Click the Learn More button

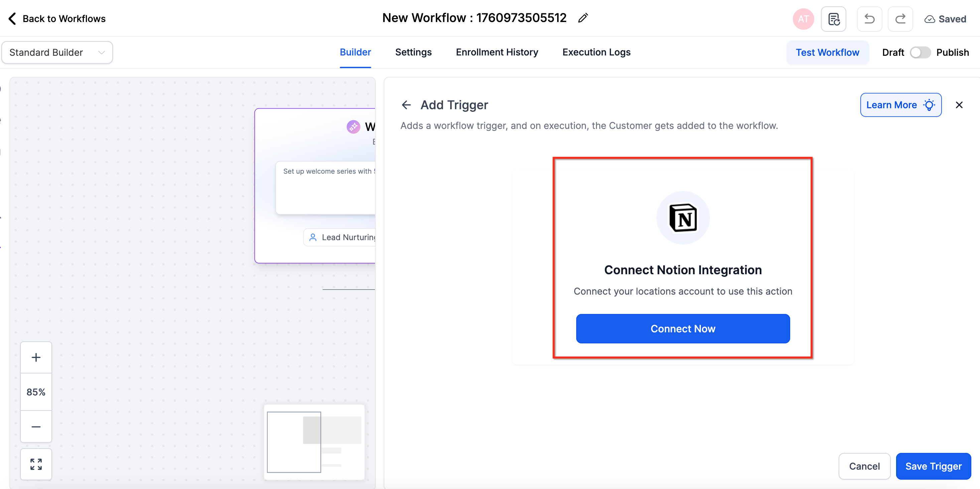tap(900, 105)
